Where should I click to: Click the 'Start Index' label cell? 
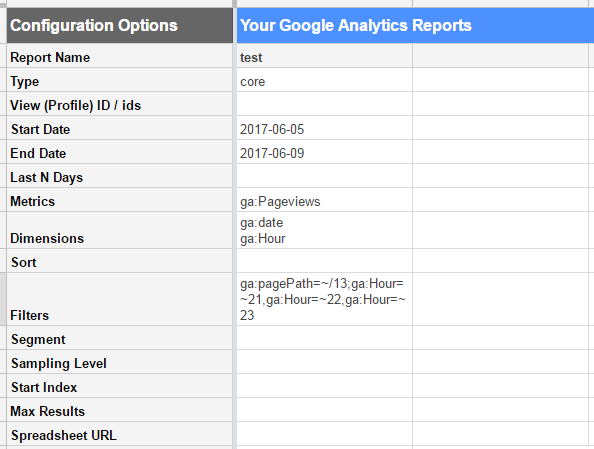120,386
